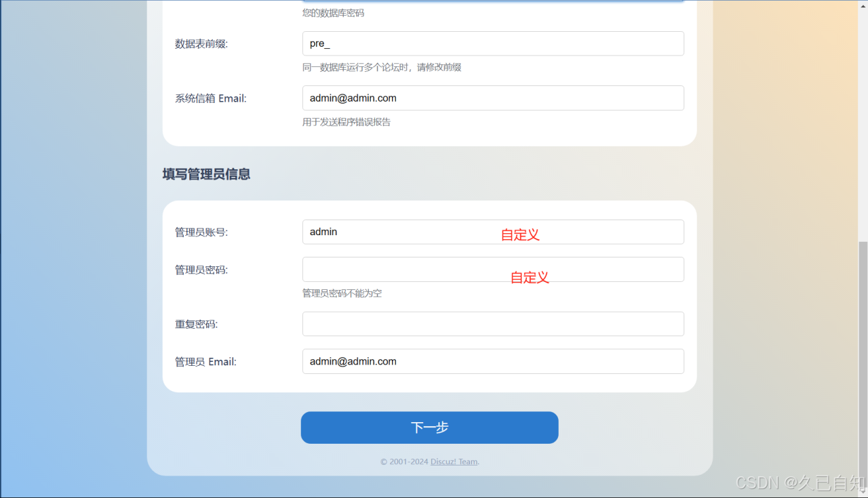Click the hint 管理员密码不能为空
Screen dimensions: 868x498
pos(342,293)
